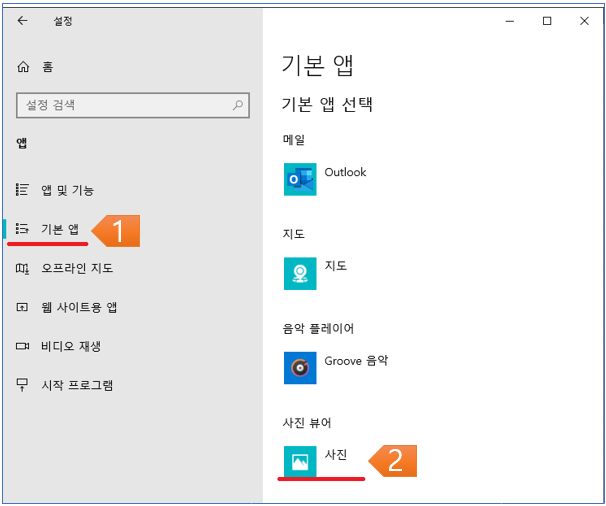Change default music player Groove 음악

(356, 361)
